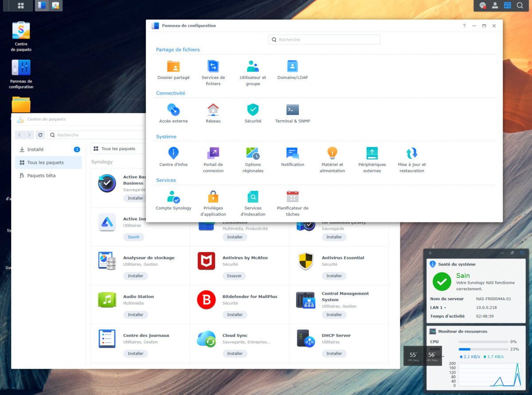
Task: Click the Recherche field in Panneau de configuration
Action: [x=323, y=39]
